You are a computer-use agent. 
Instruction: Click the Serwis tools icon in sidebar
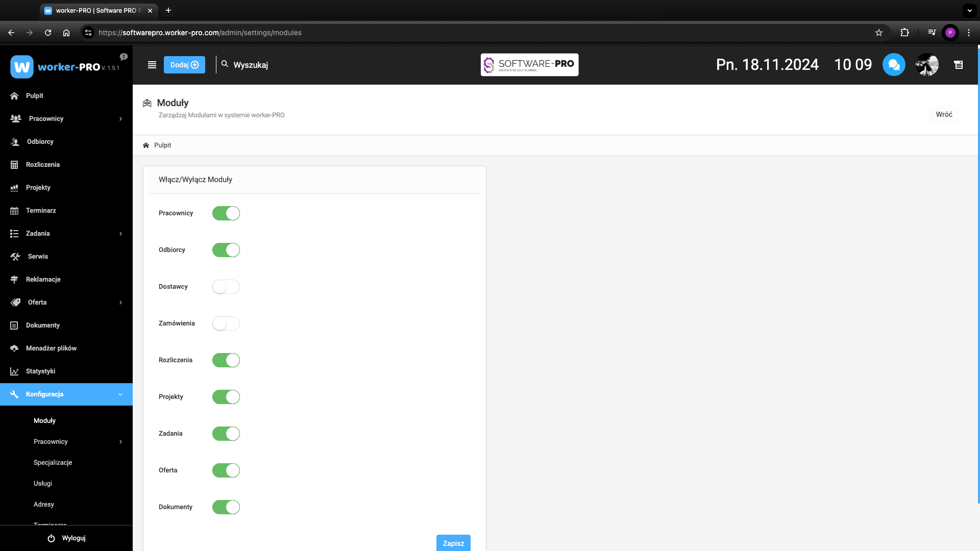point(15,257)
